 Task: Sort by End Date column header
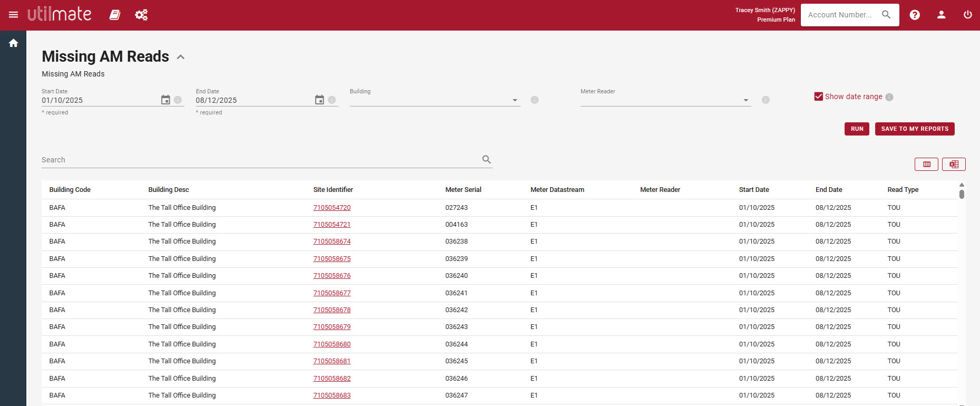829,190
